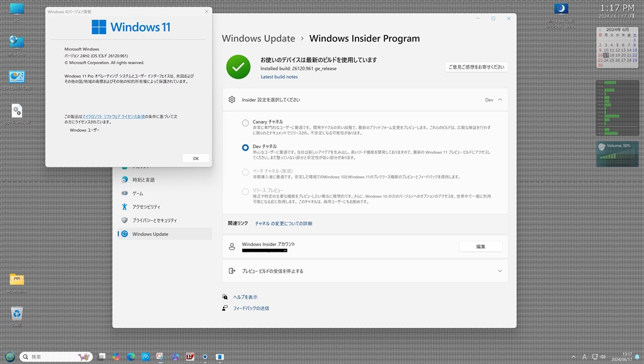Click the send feedback button at top

(477, 67)
